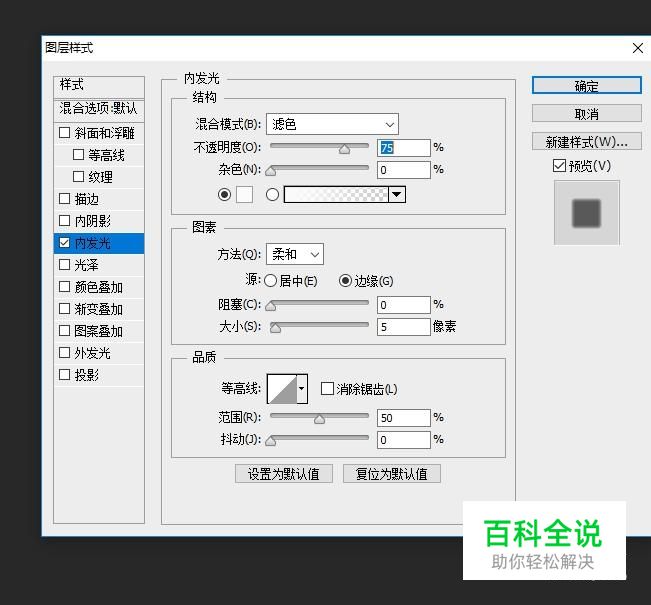
Task: Choose 居中(E) as the source
Action: tap(270, 281)
